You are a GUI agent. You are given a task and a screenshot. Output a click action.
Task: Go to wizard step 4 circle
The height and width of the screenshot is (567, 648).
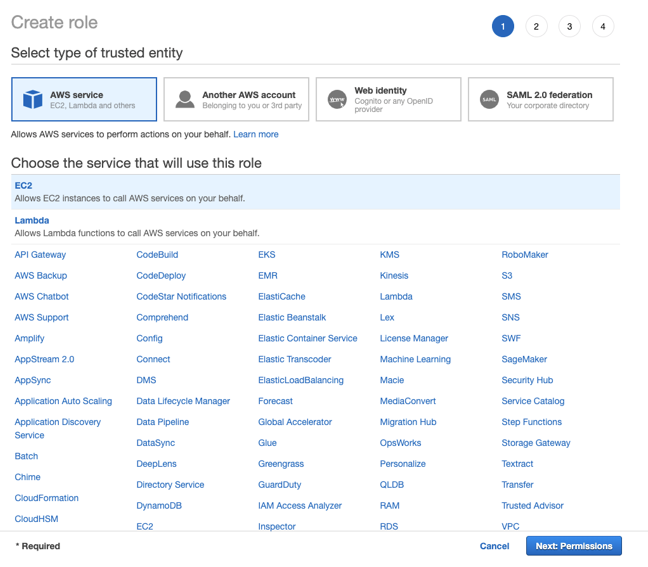603,26
